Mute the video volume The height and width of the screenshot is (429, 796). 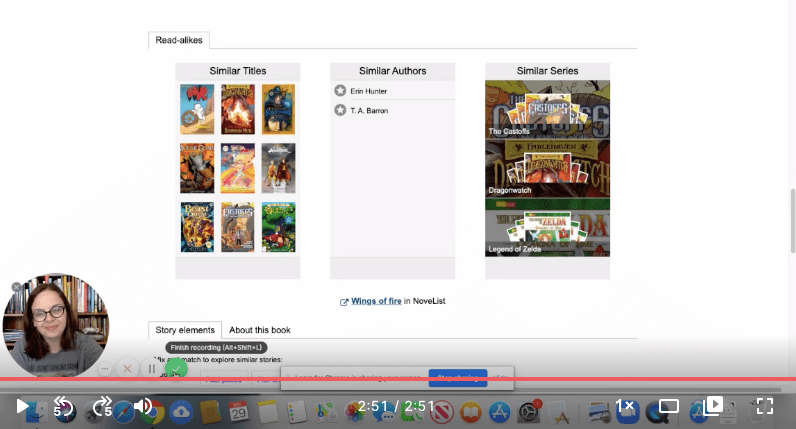143,406
